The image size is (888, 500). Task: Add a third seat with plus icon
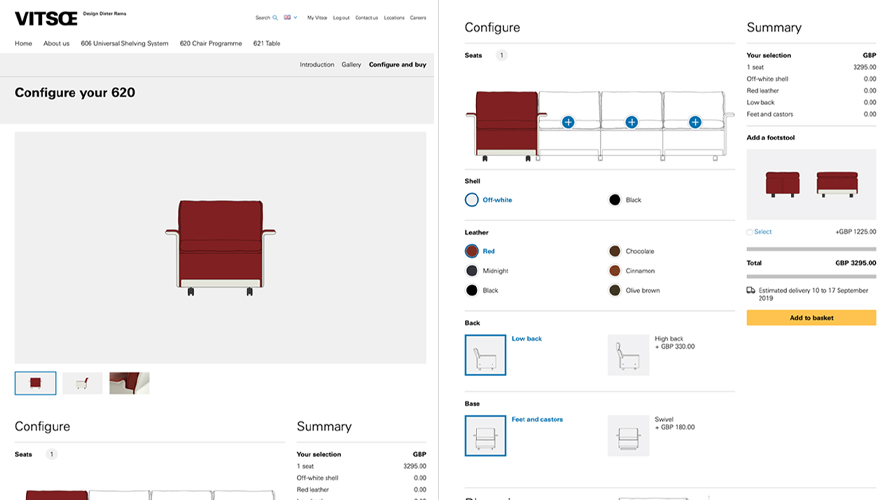(631, 122)
